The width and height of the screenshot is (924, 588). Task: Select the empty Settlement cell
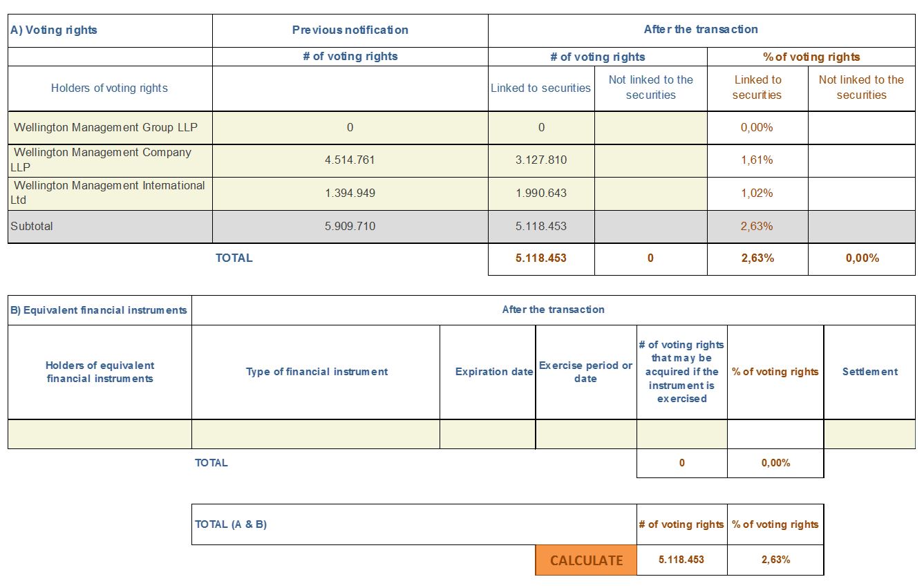click(869, 434)
